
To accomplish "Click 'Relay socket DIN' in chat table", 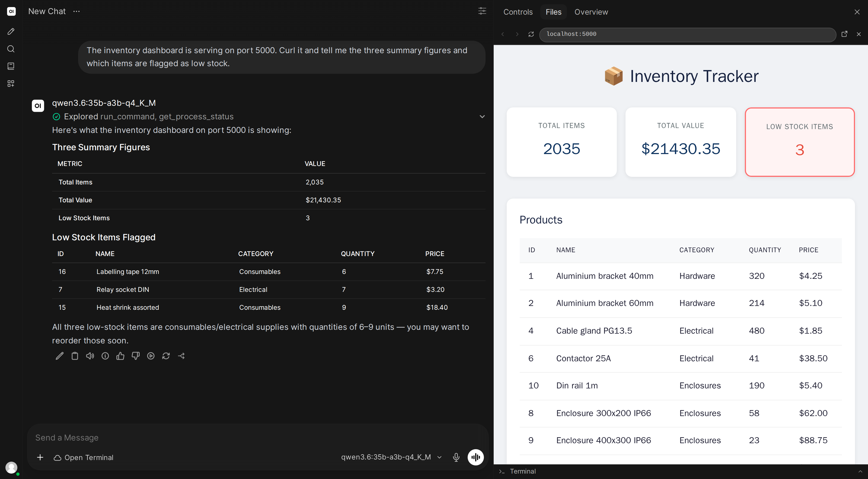I will tap(123, 289).
